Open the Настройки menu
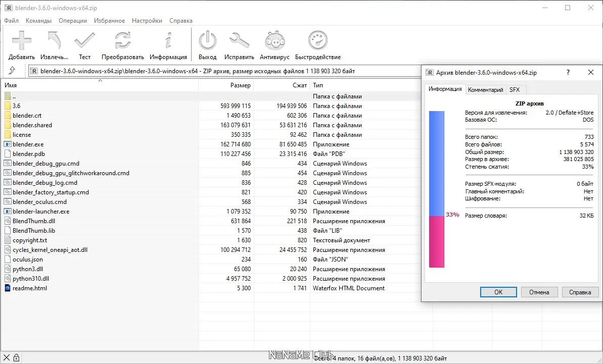Image resolution: width=603 pixels, height=364 pixels. click(x=147, y=21)
